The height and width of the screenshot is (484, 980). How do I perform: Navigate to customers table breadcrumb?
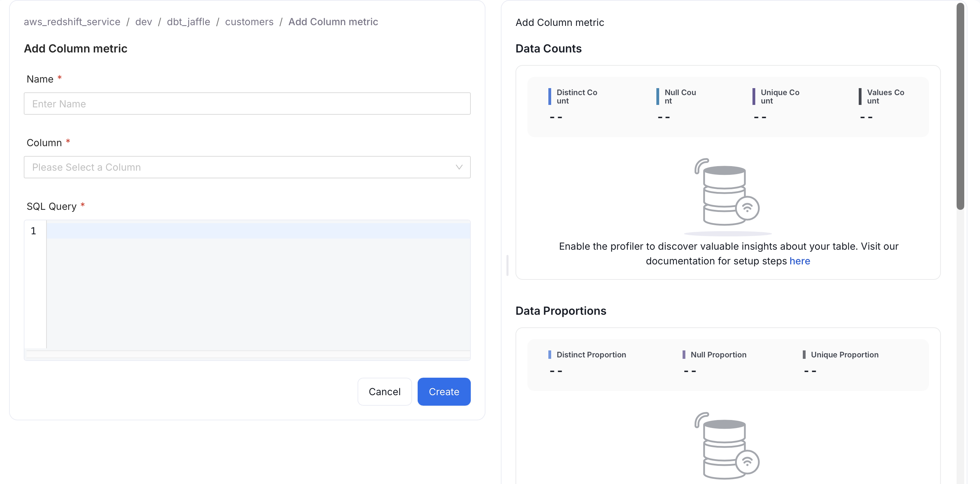pyautogui.click(x=249, y=22)
